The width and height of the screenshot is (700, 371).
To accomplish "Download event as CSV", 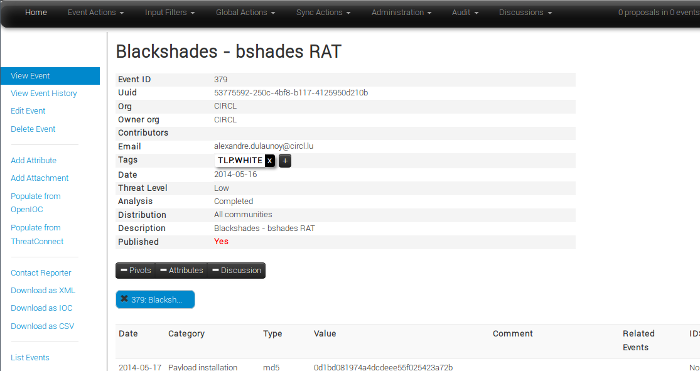I will pyautogui.click(x=42, y=326).
